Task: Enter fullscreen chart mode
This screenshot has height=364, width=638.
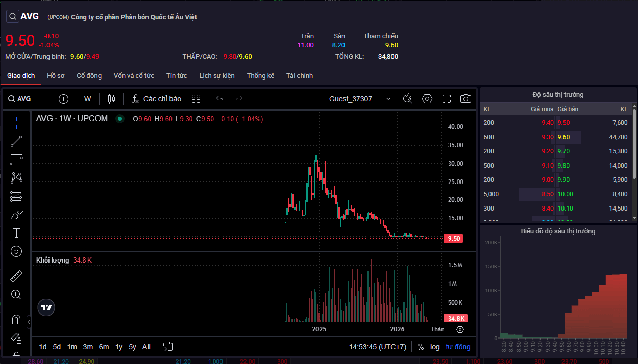Action: click(447, 99)
